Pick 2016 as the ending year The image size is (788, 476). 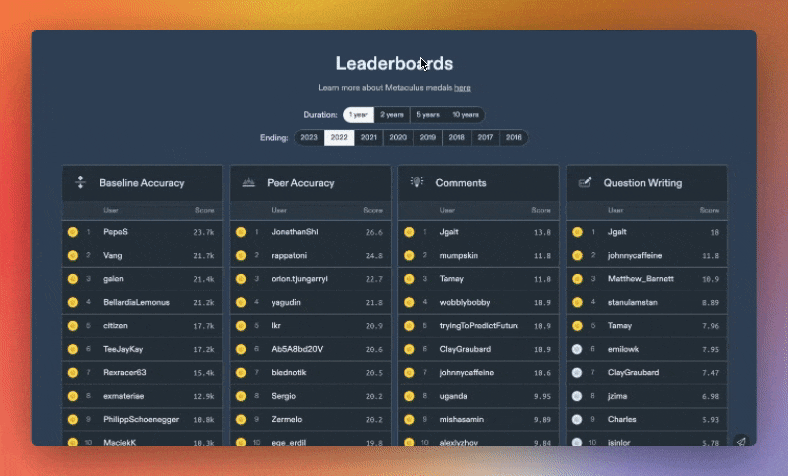pos(513,138)
